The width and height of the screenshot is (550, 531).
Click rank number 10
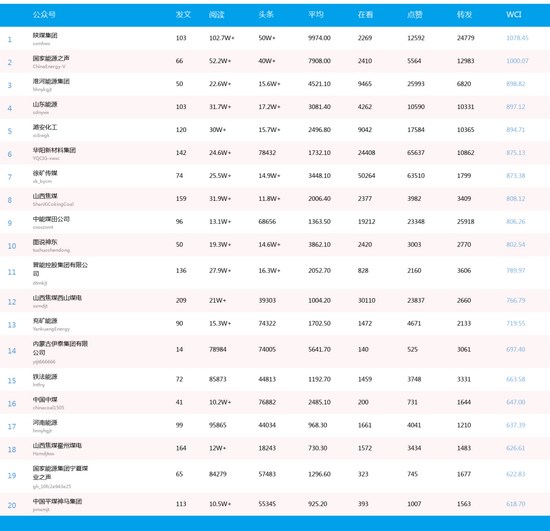(12, 246)
